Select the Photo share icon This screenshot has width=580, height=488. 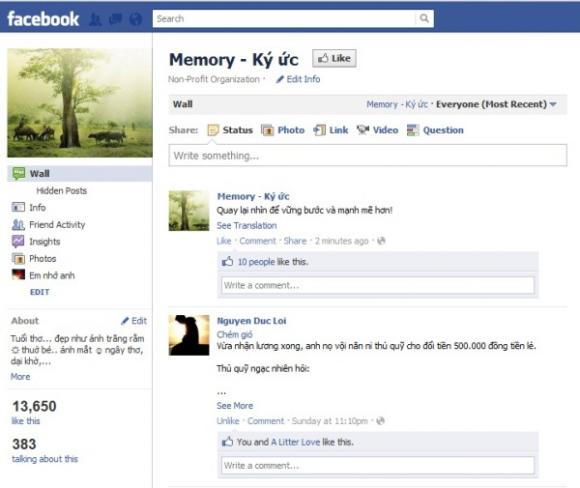267,130
